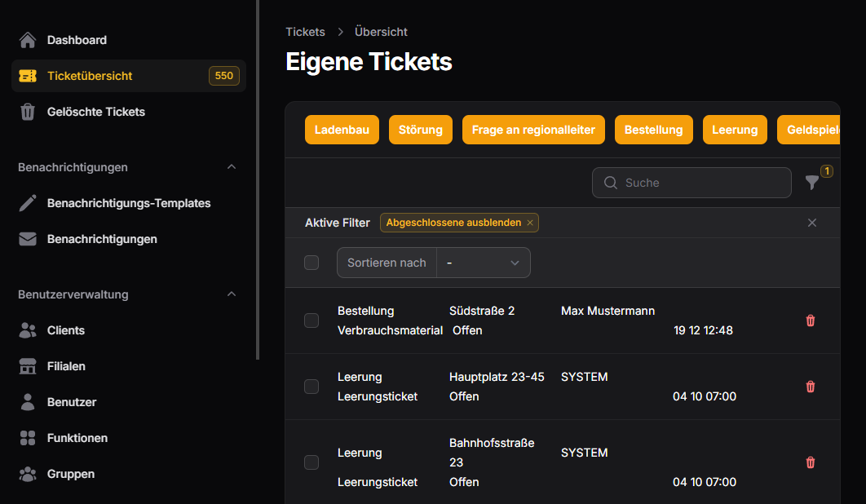
Task: Clear all active filters with the X
Action: point(812,223)
